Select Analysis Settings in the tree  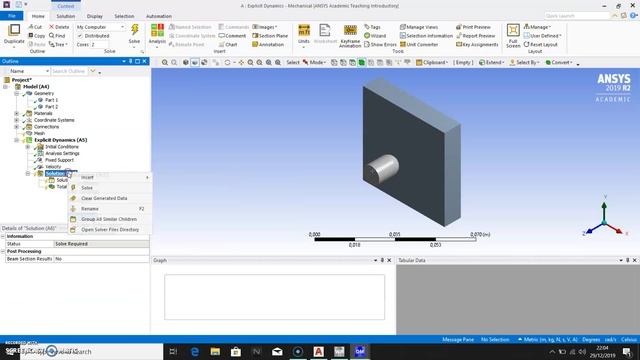tap(62, 153)
